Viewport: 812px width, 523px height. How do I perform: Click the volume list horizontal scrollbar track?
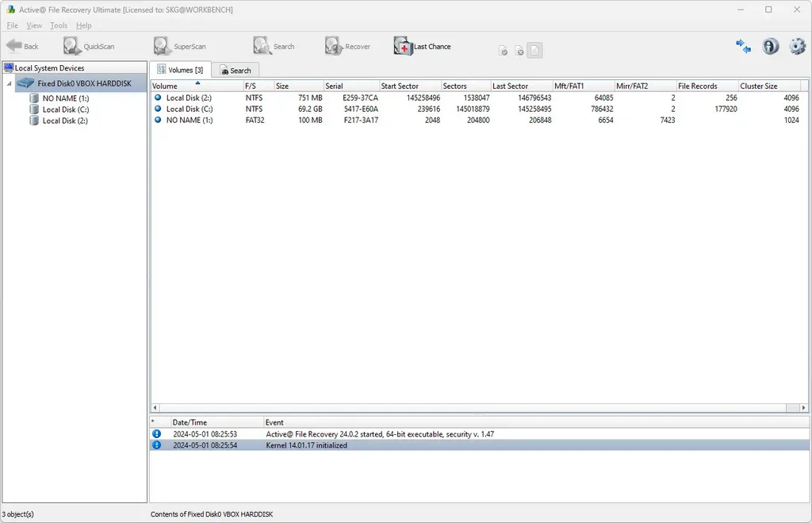point(471,408)
